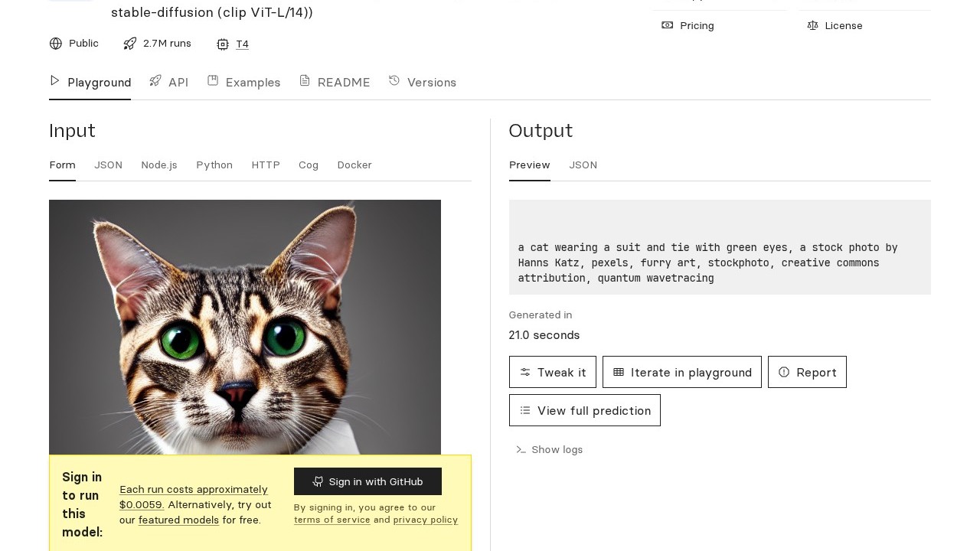Click the License scales icon
Image resolution: width=980 pixels, height=551 pixels.
[x=812, y=25]
